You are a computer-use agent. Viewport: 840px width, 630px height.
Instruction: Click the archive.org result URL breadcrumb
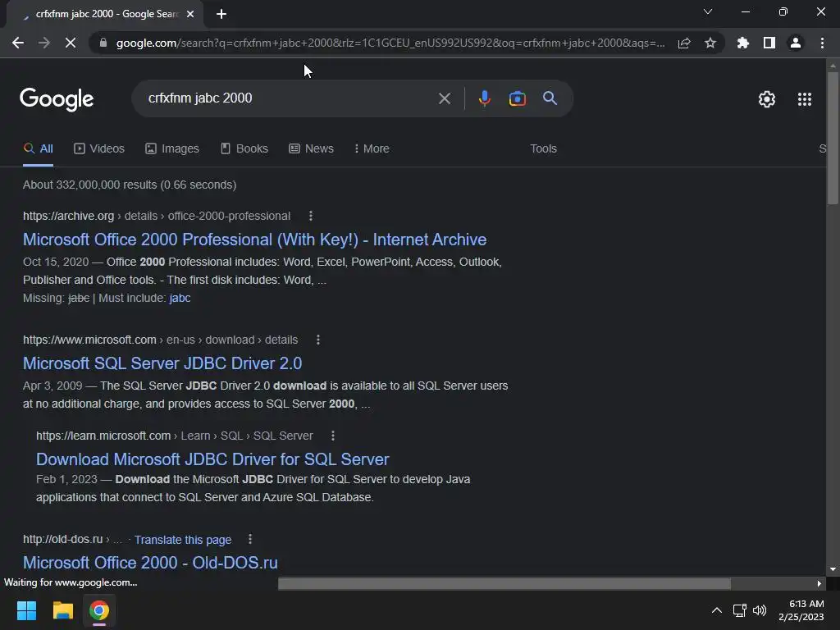click(x=157, y=216)
